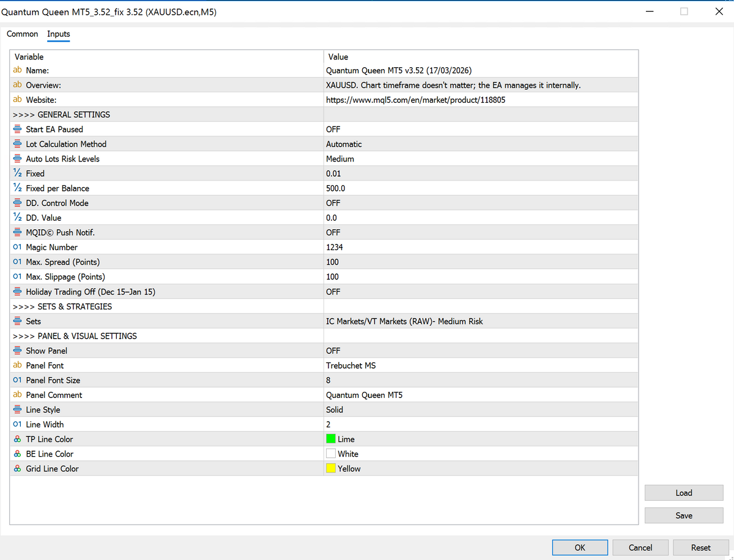The width and height of the screenshot is (734, 560).
Task: Click the Cancel button
Action: point(640,548)
